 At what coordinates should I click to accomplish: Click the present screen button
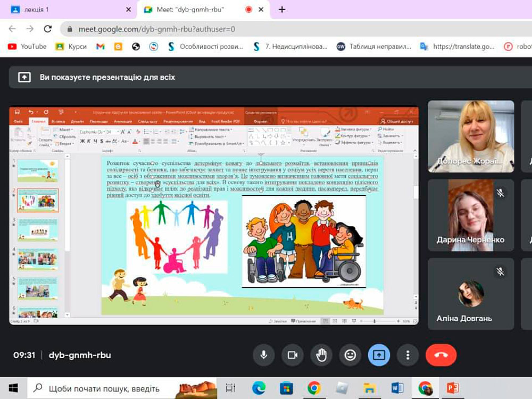tap(379, 355)
